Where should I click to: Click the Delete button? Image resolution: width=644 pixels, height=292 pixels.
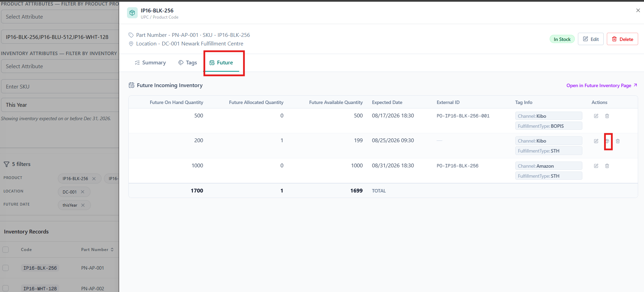622,39
